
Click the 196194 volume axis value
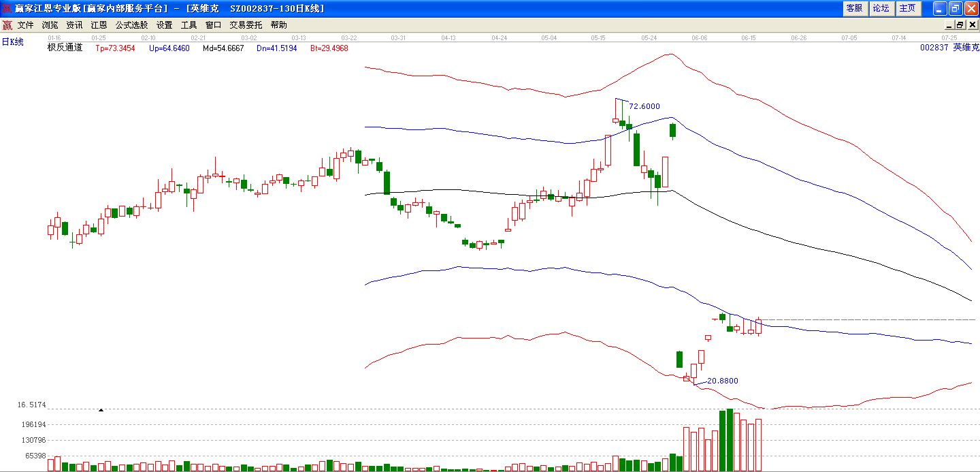[x=33, y=424]
